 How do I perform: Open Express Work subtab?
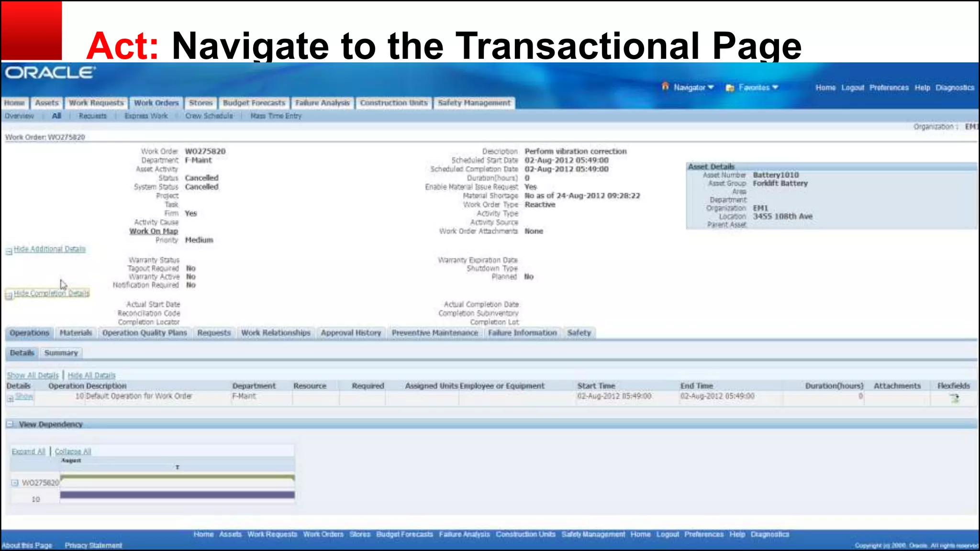(146, 116)
